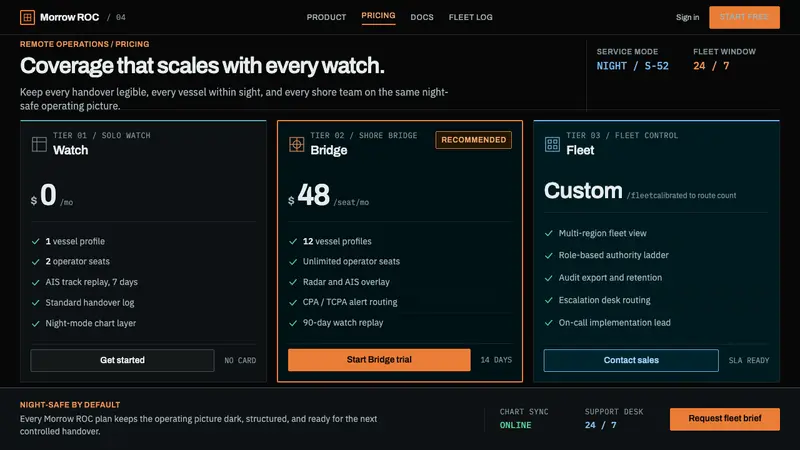This screenshot has width=800, height=450.
Task: Click the Support Desk '24 / 7' value
Action: 601,425
